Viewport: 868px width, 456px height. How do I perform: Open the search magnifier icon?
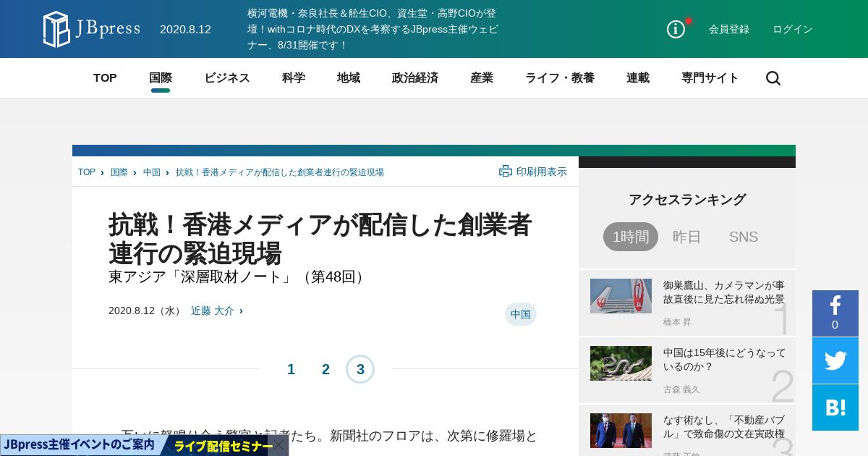(773, 78)
